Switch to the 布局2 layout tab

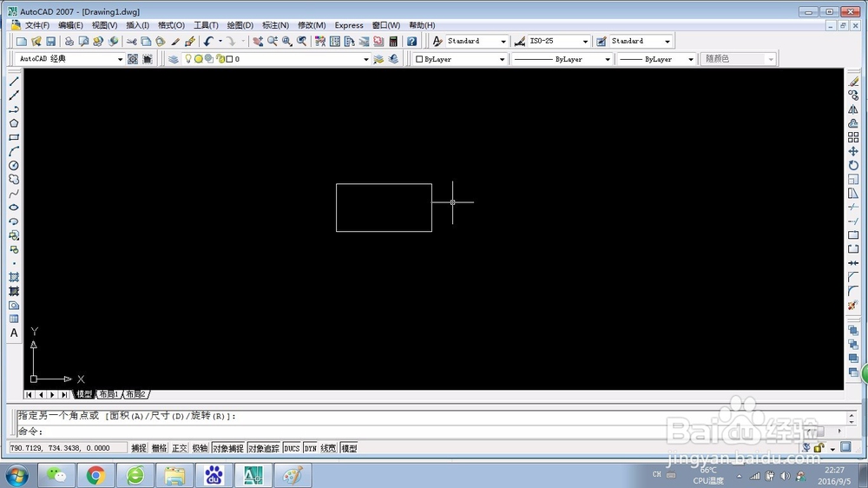[x=135, y=394]
